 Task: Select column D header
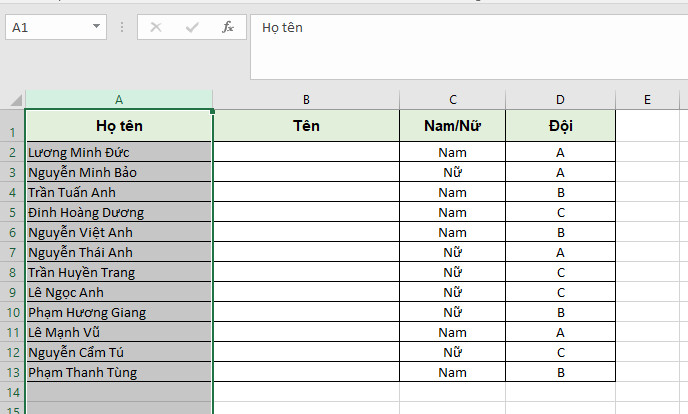[561, 100]
